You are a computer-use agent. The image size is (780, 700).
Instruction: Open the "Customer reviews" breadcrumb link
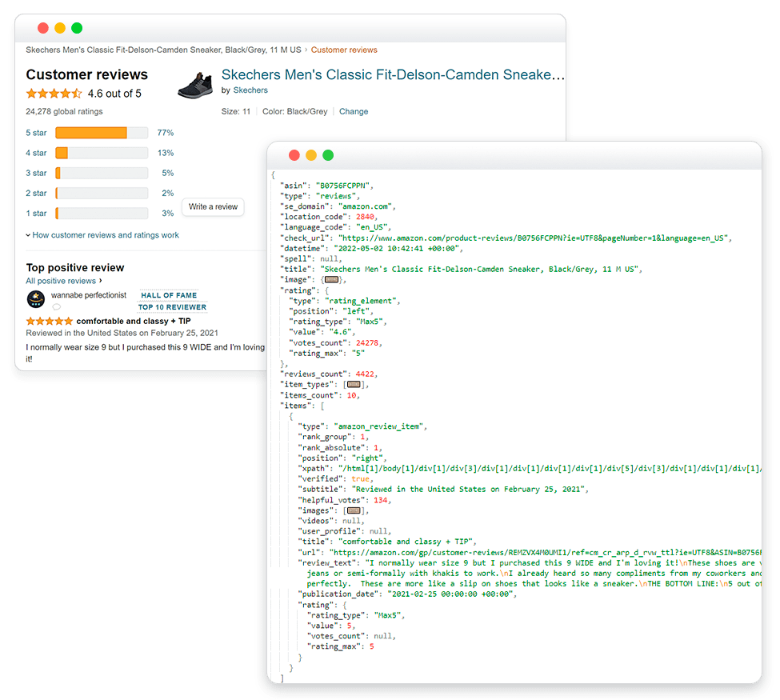click(344, 50)
